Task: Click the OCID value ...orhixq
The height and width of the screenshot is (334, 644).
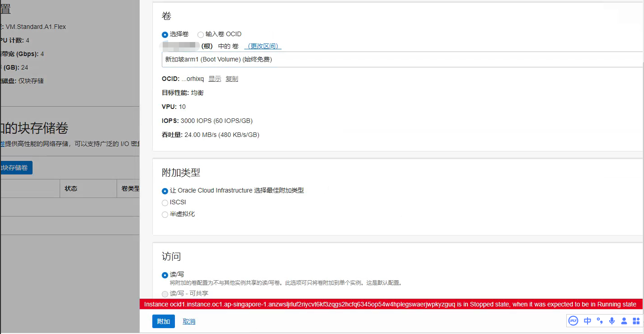Action: coord(193,79)
